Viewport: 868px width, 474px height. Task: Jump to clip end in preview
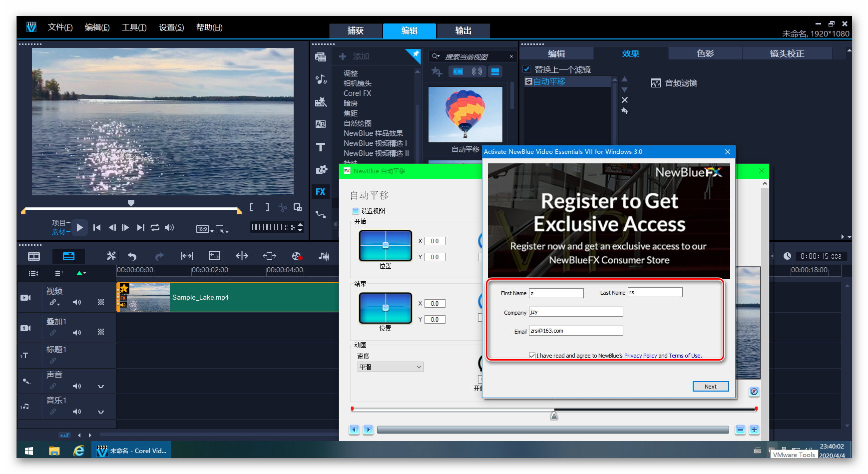coord(141,228)
